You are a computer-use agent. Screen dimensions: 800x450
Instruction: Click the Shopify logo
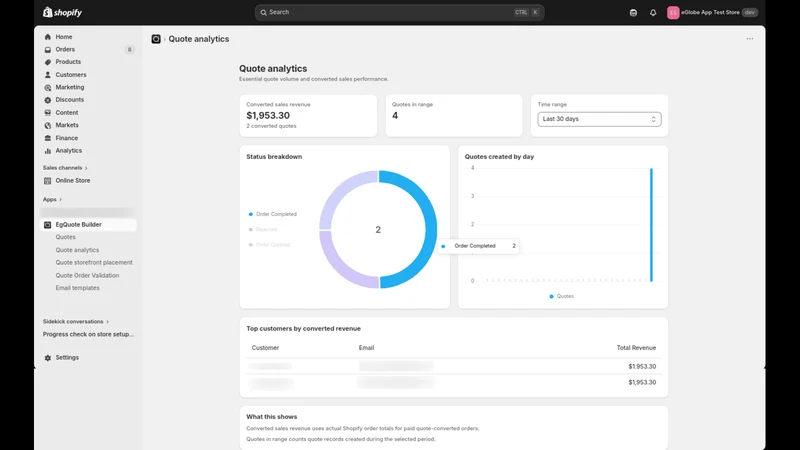pyautogui.click(x=62, y=12)
